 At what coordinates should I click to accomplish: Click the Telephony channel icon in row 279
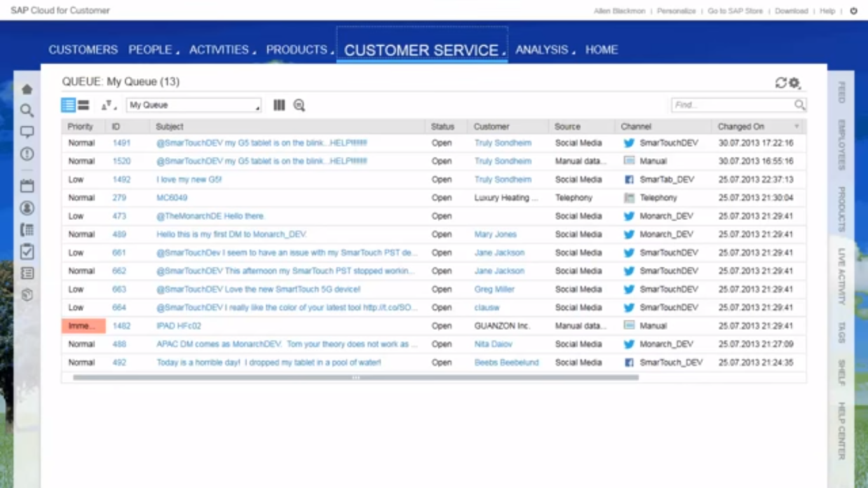coord(629,198)
